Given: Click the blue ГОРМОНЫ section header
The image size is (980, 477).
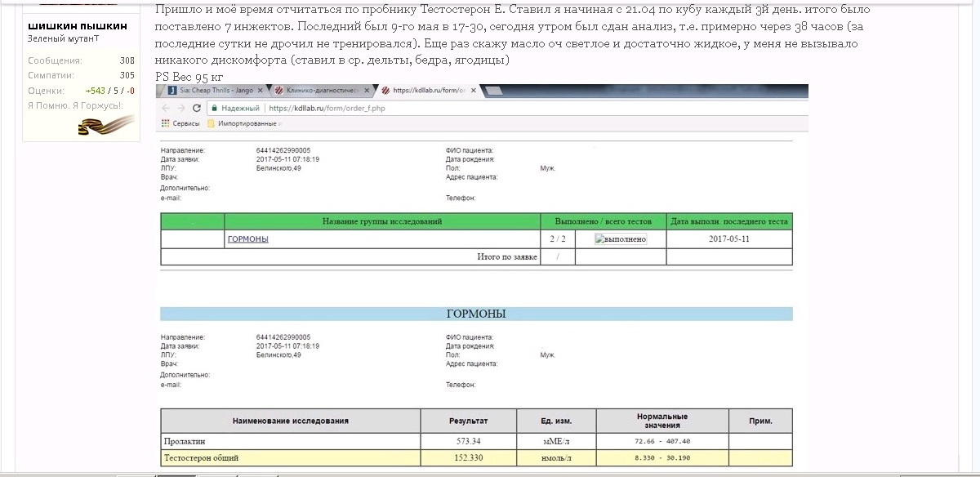Looking at the screenshot, I should (475, 314).
